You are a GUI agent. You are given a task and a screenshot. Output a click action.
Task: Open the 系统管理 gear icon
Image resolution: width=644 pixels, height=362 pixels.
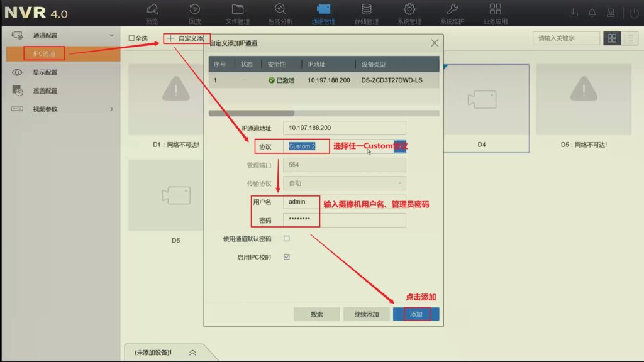tap(409, 10)
